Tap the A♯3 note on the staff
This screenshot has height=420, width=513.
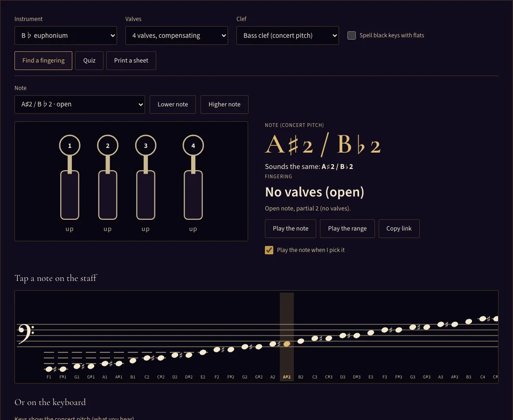point(454,324)
